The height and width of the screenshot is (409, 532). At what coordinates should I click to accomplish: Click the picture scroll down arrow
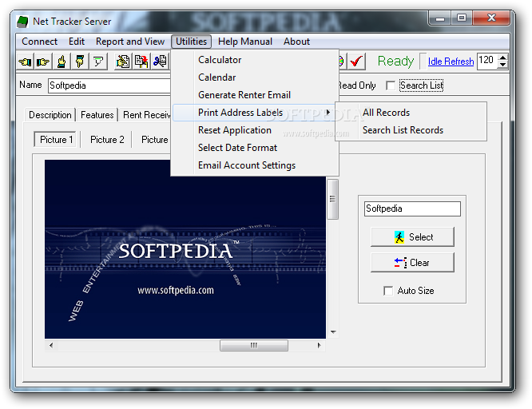pyautogui.click(x=333, y=332)
